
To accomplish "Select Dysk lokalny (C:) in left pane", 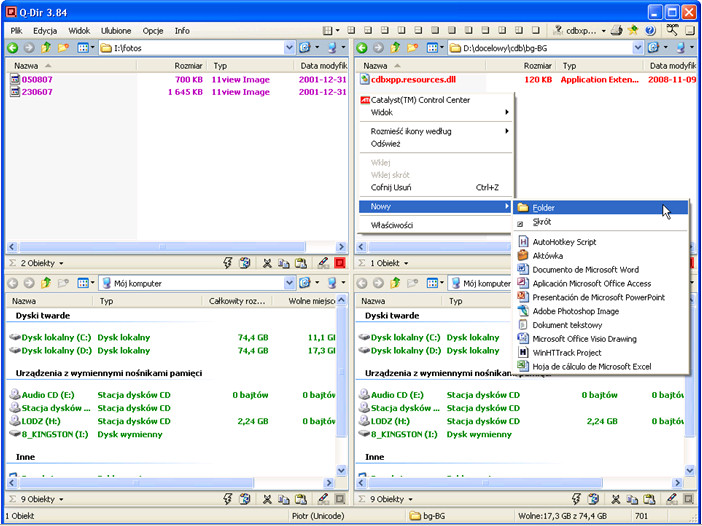I will (x=52, y=338).
